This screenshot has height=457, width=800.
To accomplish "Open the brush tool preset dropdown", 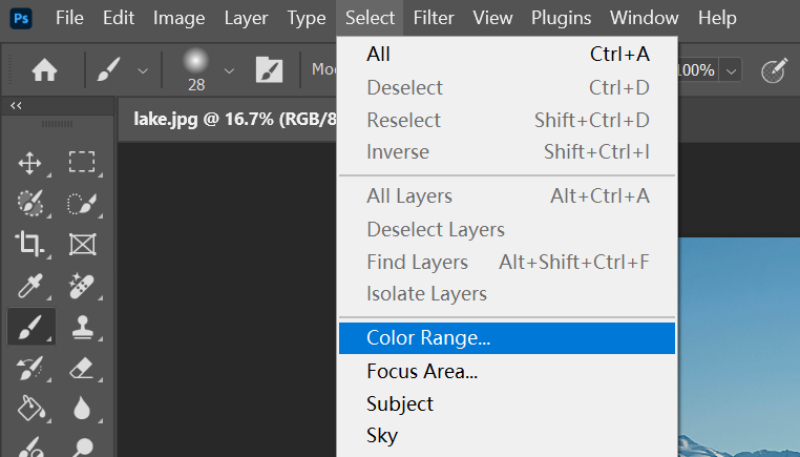I will tap(142, 71).
